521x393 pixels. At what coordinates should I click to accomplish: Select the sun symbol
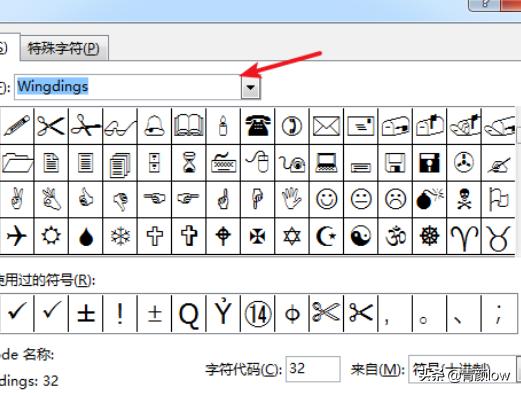coord(51,236)
